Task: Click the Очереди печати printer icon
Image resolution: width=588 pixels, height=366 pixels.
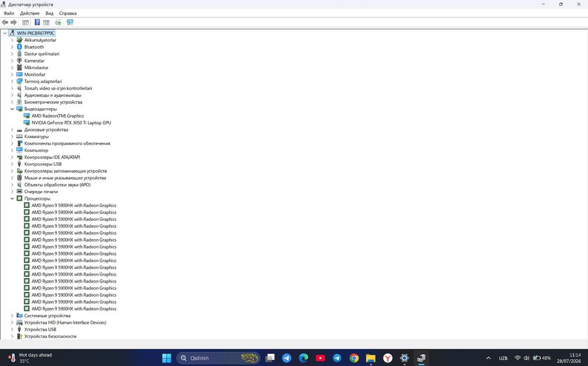Action: point(19,192)
